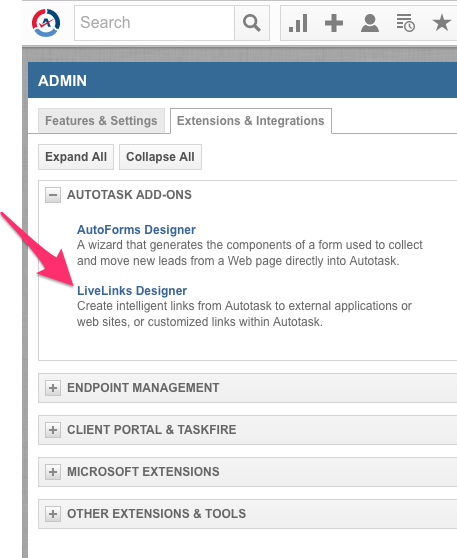Viewport: 457px width, 558px height.
Task: Open the LiveLinks Designer link
Action: pos(132,291)
